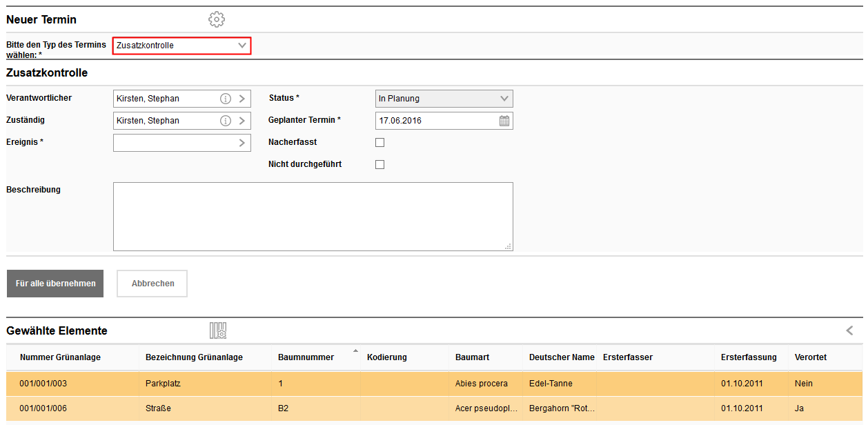Click the Abbrechen button
The image size is (868, 425).
coord(152,284)
